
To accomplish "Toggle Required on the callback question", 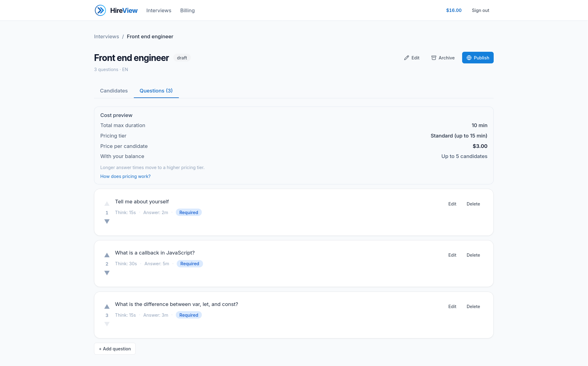I will point(190,263).
